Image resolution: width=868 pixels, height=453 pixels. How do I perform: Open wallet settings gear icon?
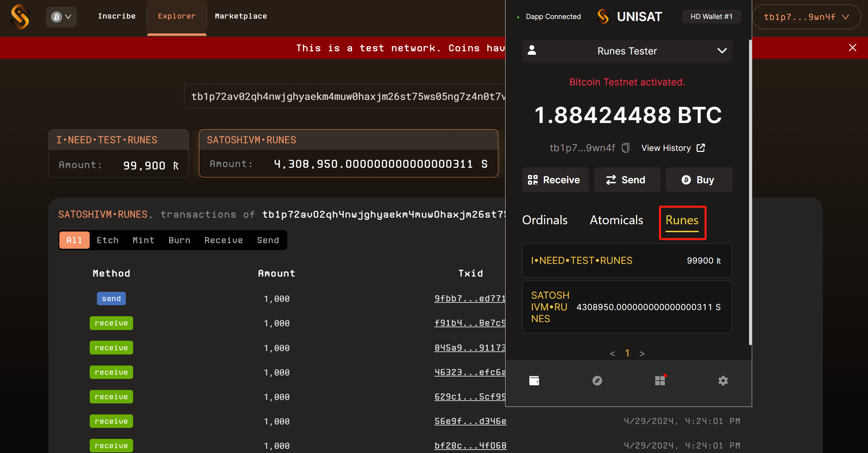pyautogui.click(x=723, y=381)
